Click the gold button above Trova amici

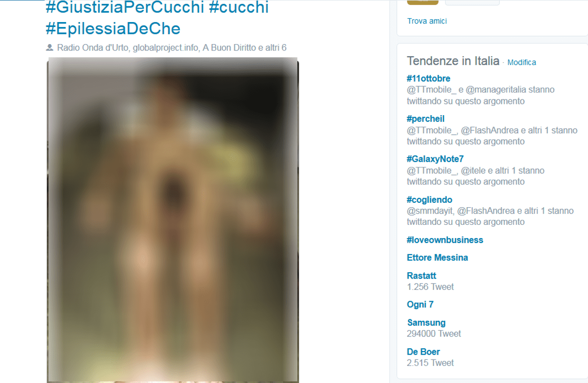coord(423,2)
